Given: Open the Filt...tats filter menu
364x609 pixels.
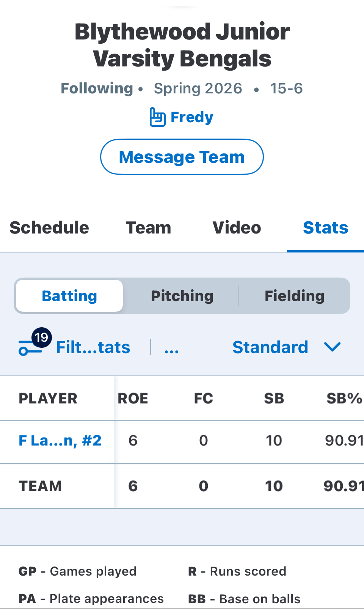Looking at the screenshot, I should click(x=93, y=347).
